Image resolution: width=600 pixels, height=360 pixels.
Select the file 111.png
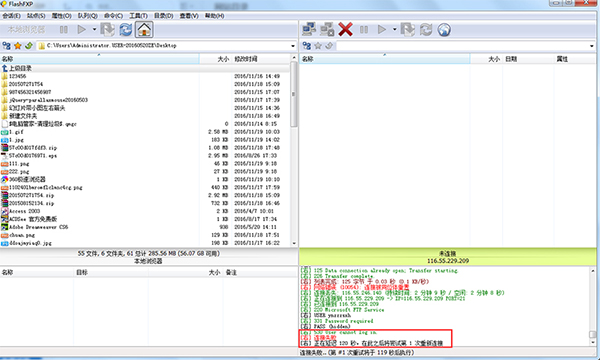pos(145,163)
